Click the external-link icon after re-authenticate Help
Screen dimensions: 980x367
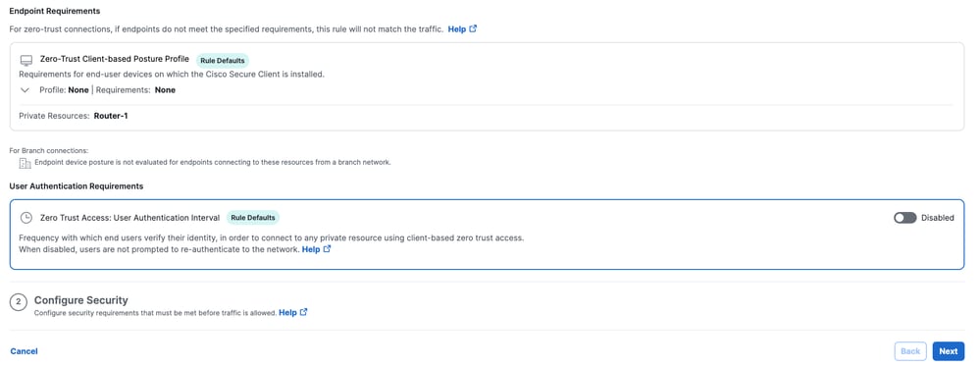pos(327,249)
